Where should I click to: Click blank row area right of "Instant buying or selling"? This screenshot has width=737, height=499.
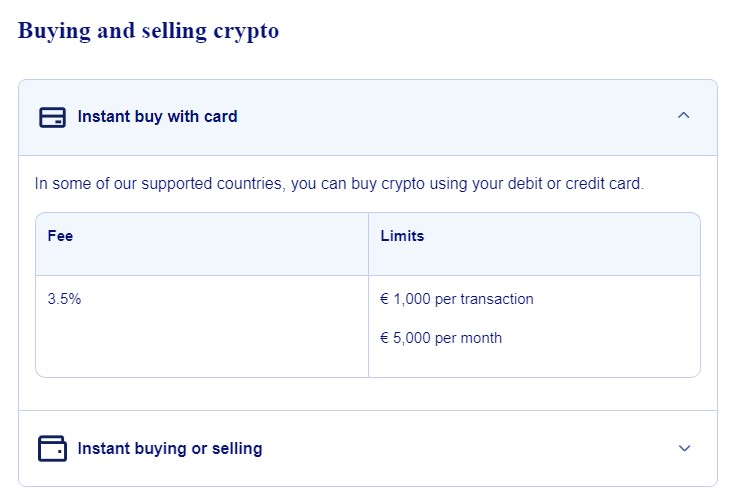(470, 448)
